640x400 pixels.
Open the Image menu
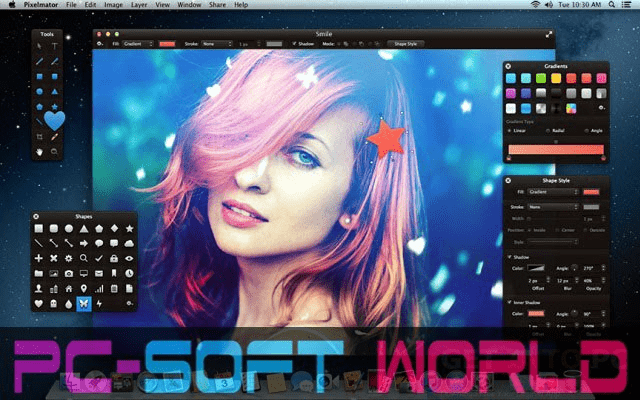point(113,4)
